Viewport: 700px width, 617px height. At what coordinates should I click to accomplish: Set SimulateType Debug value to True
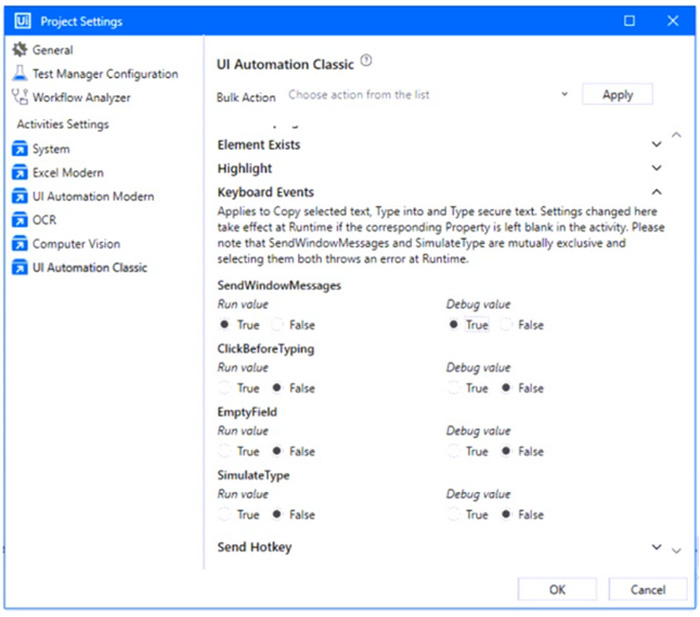point(454,514)
